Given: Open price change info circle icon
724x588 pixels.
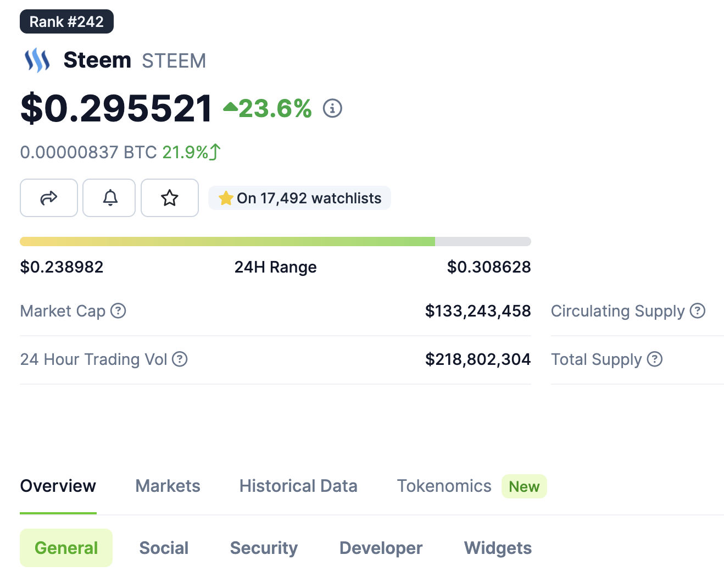Looking at the screenshot, I should 332,108.
